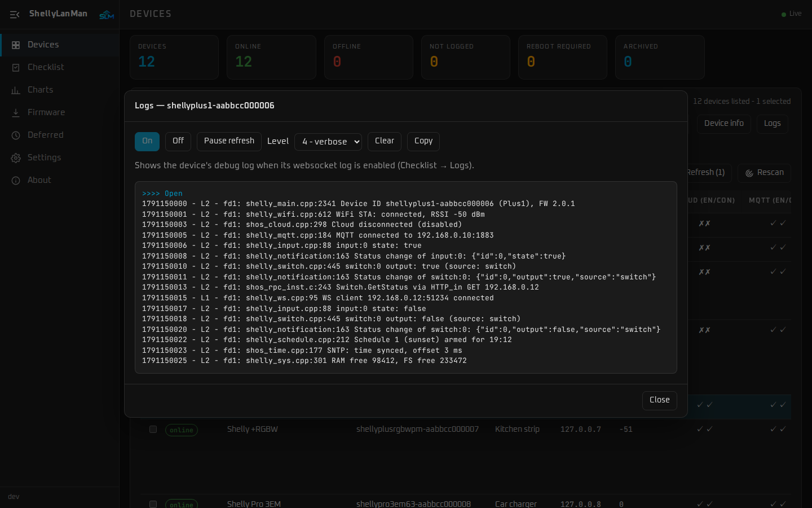
Task: Click the Device info button
Action: (x=724, y=124)
